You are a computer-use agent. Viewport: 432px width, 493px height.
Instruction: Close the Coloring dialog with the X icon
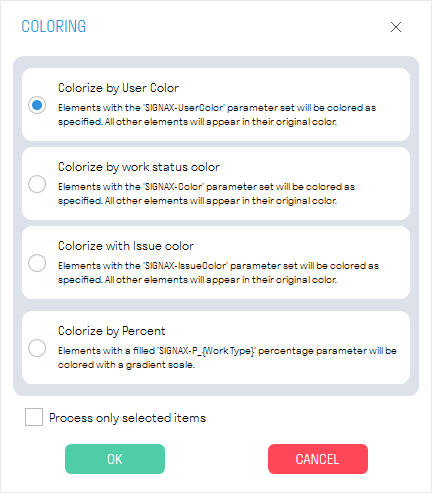point(396,27)
